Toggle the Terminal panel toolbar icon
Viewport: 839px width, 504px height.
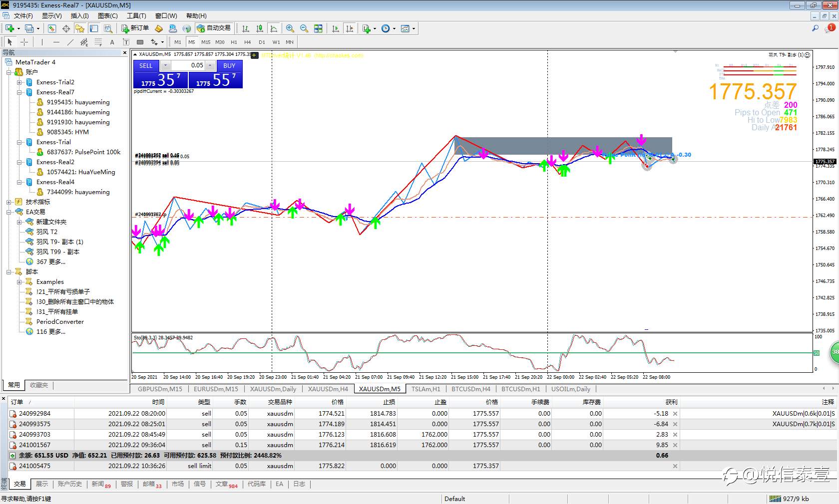pos(94,28)
